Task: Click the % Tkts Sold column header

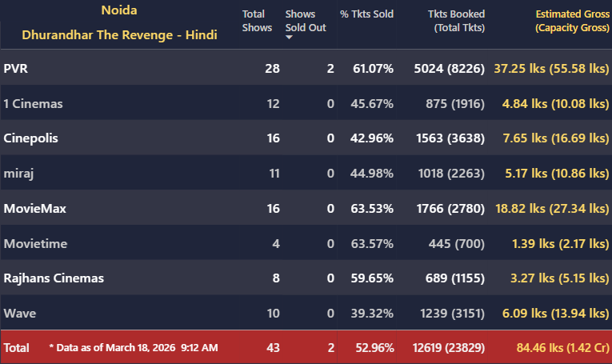Action: (366, 14)
